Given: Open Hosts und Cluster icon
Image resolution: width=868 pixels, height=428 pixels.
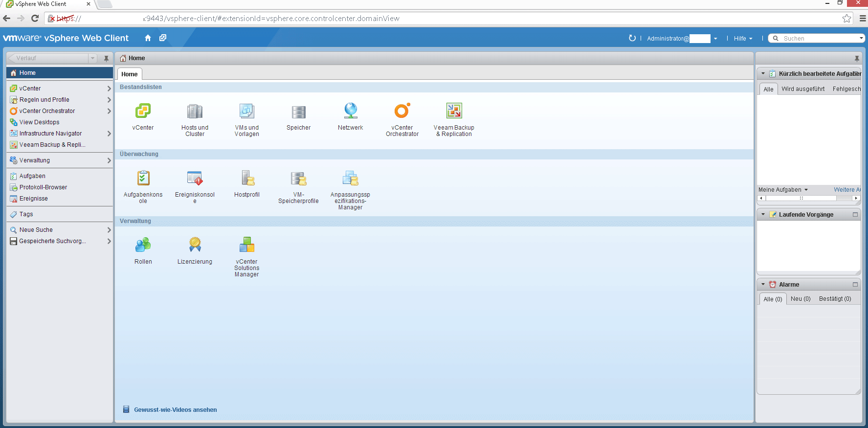Looking at the screenshot, I should [x=195, y=111].
